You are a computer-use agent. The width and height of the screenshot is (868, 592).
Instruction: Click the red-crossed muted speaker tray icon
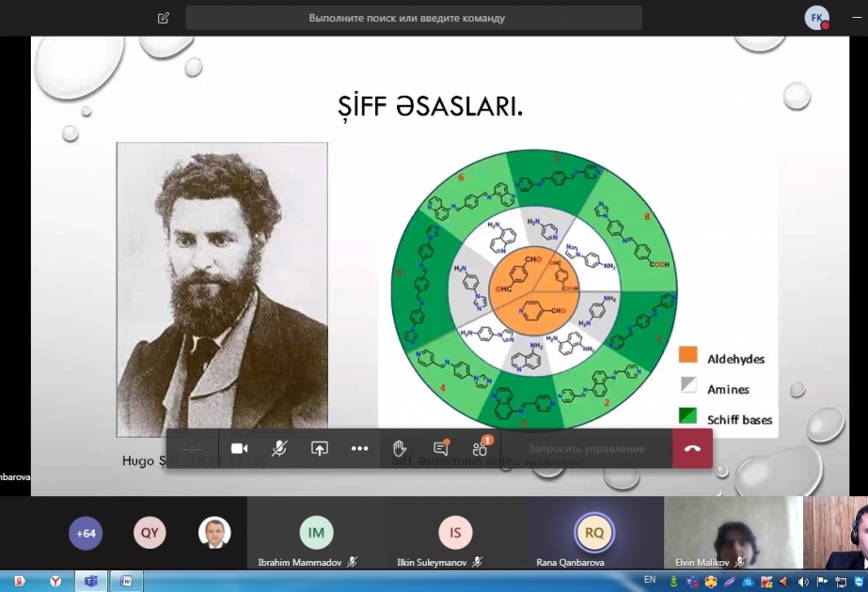tap(784, 582)
